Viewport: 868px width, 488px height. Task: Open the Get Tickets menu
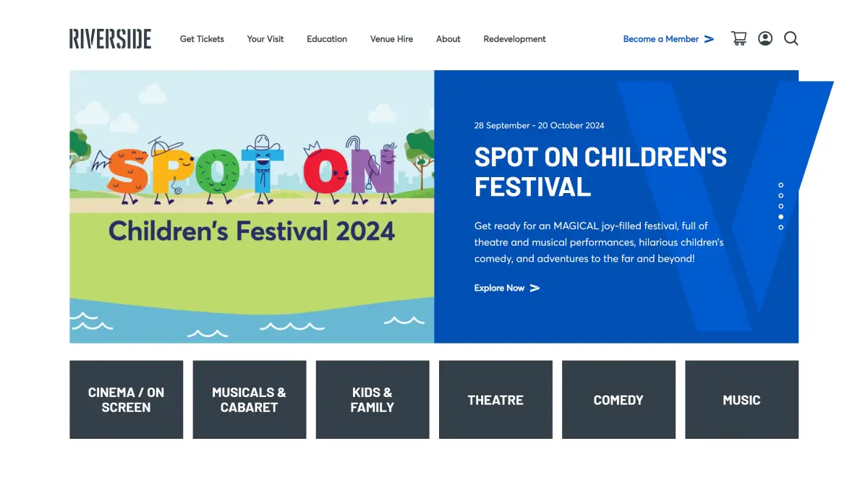(202, 39)
